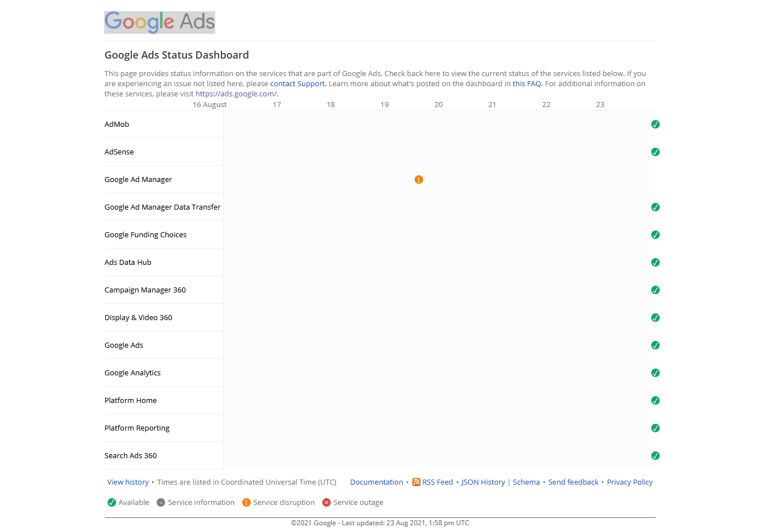Image resolution: width=760 pixels, height=532 pixels.
Task: Click the 23 date column header
Action: pyautogui.click(x=600, y=105)
